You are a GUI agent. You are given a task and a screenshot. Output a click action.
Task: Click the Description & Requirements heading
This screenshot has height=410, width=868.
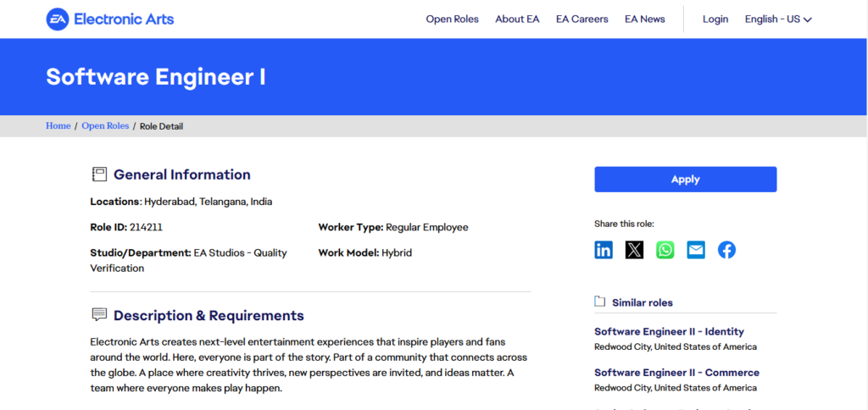pyautogui.click(x=209, y=316)
